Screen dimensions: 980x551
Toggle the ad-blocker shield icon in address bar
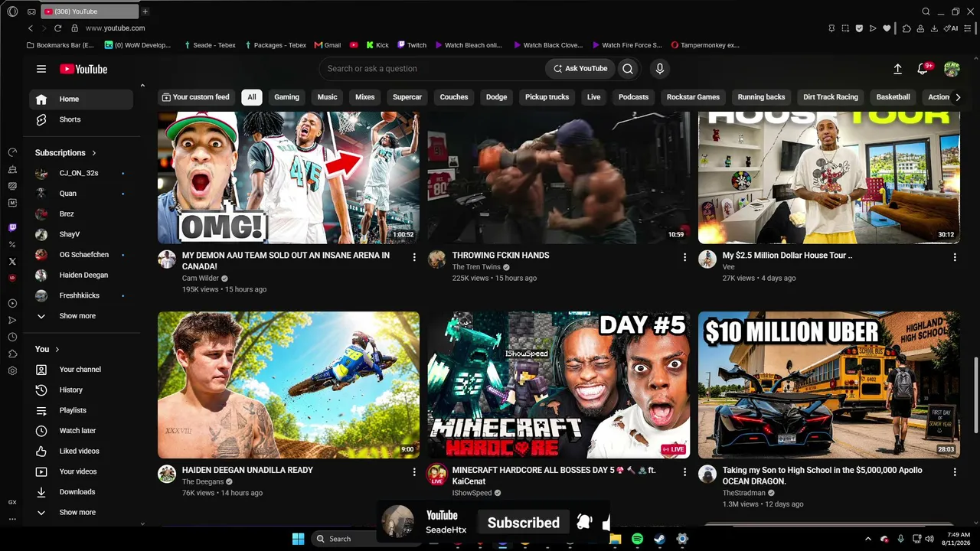[859, 28]
